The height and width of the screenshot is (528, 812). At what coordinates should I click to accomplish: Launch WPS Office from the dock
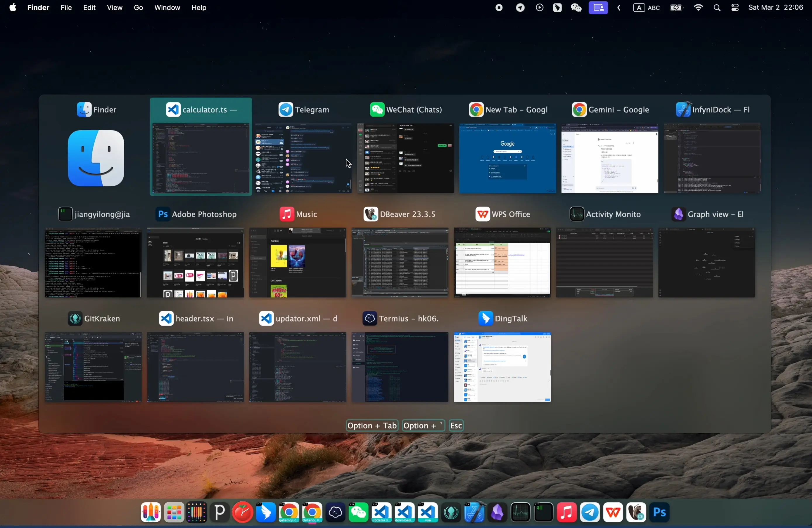coord(613,512)
